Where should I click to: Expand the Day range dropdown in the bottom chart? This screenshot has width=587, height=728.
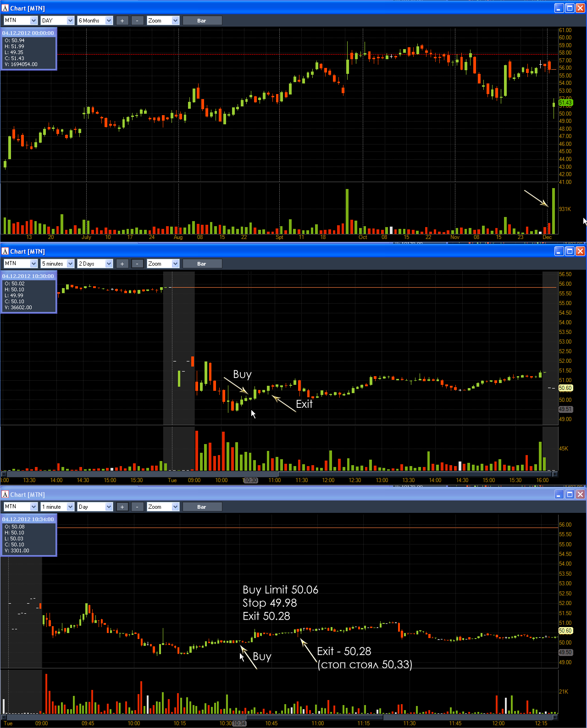tap(95, 506)
